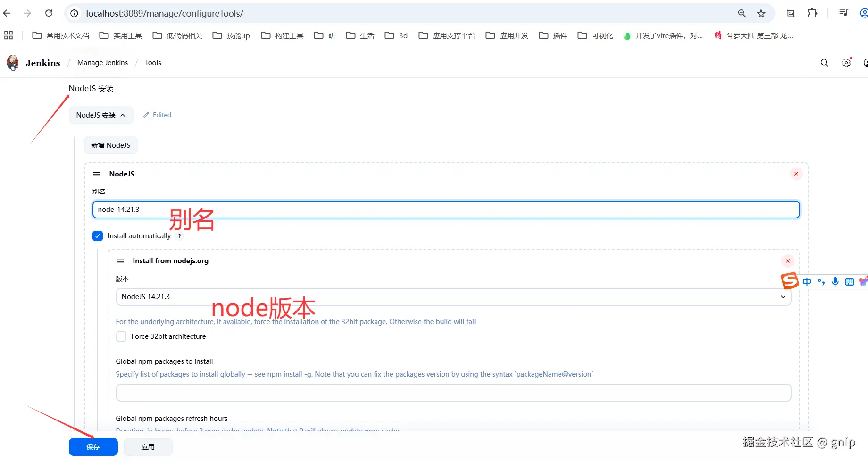Screen dimensions: 868x462
Task: Open browser zoom magnifier icon
Action: [x=742, y=13]
